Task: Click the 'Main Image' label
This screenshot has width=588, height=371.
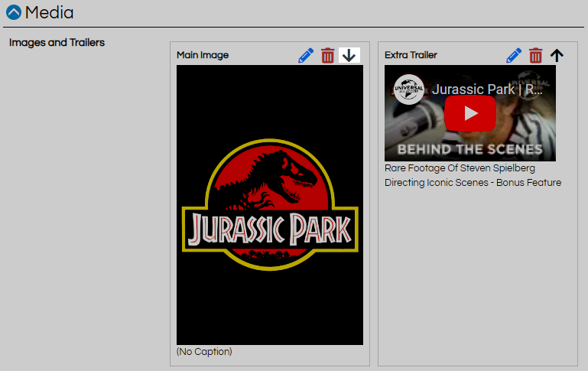Action: pyautogui.click(x=203, y=55)
